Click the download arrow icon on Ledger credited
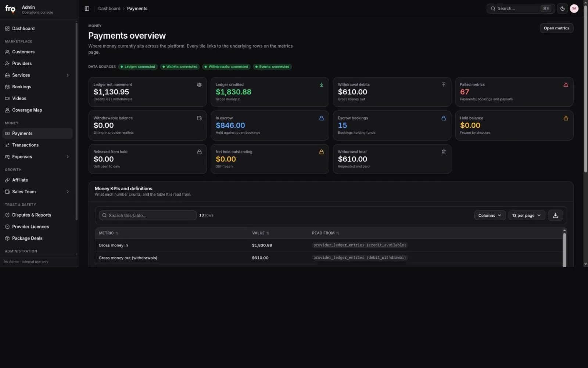The height and width of the screenshot is (368, 588). coord(322,85)
